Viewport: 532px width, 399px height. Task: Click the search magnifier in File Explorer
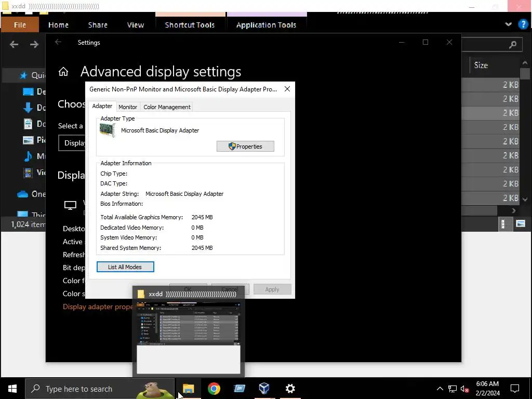[x=513, y=45]
